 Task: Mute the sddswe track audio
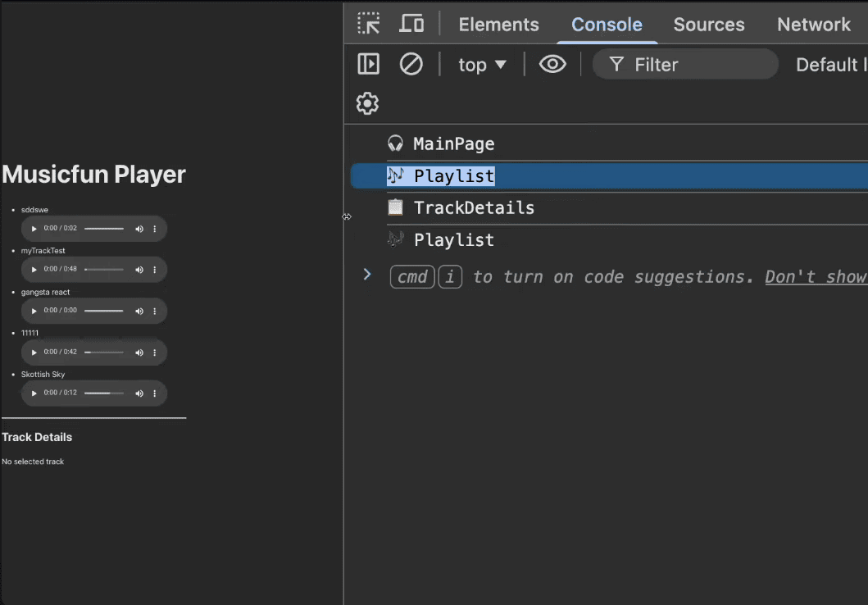[139, 229]
